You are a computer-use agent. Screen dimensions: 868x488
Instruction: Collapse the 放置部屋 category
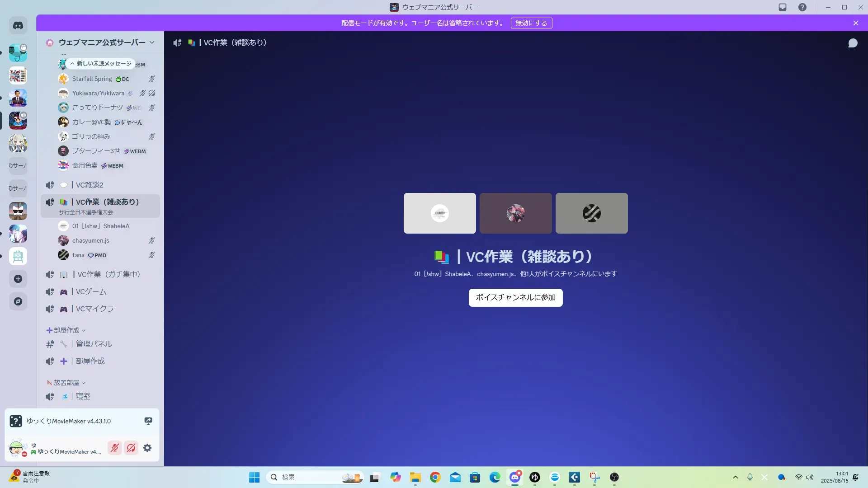pyautogui.click(x=66, y=383)
